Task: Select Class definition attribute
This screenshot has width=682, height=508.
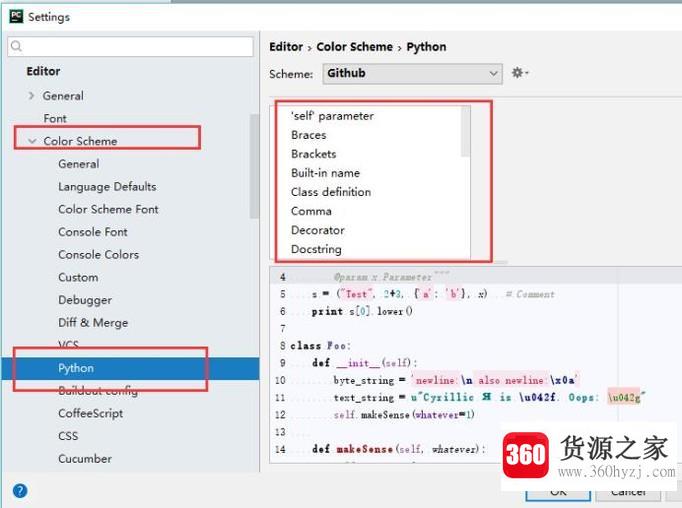Action: click(x=331, y=192)
